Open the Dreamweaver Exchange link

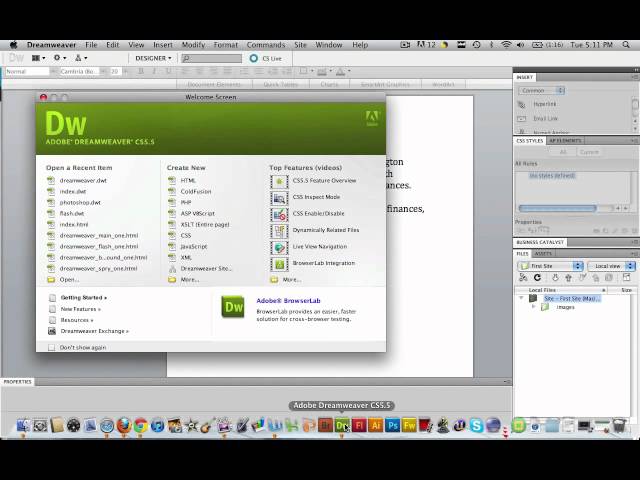point(94,331)
